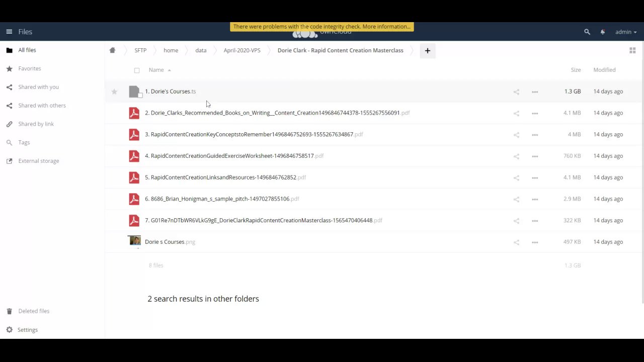The image size is (644, 362).
Task: Share the Brian_Honigman sample pitch PDF
Action: [516, 200]
